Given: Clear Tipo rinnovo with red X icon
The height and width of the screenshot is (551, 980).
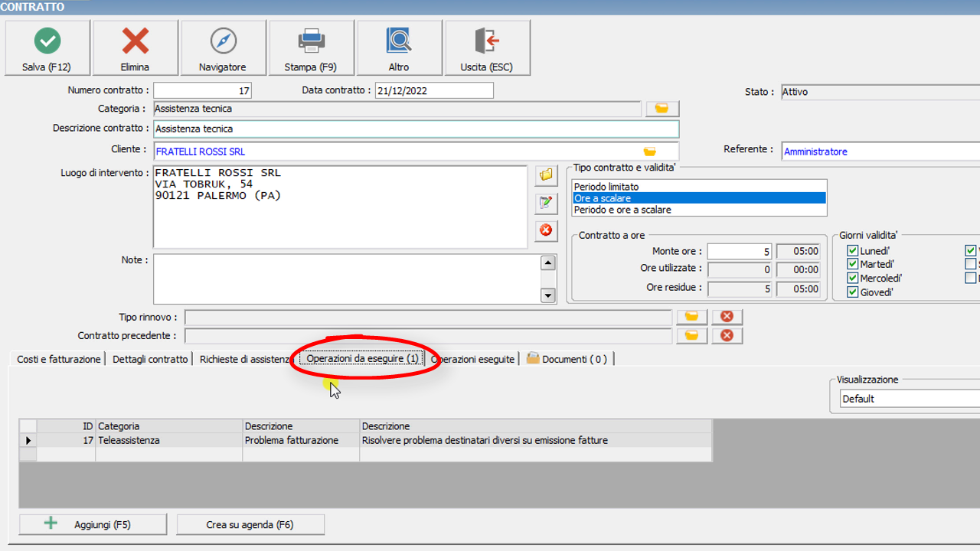Looking at the screenshot, I should tap(727, 316).
